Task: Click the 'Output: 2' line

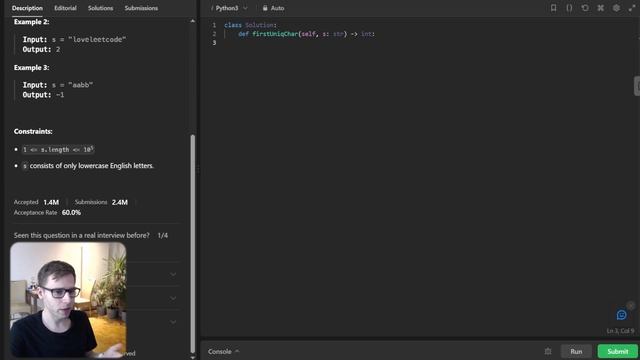Action: pos(41,49)
